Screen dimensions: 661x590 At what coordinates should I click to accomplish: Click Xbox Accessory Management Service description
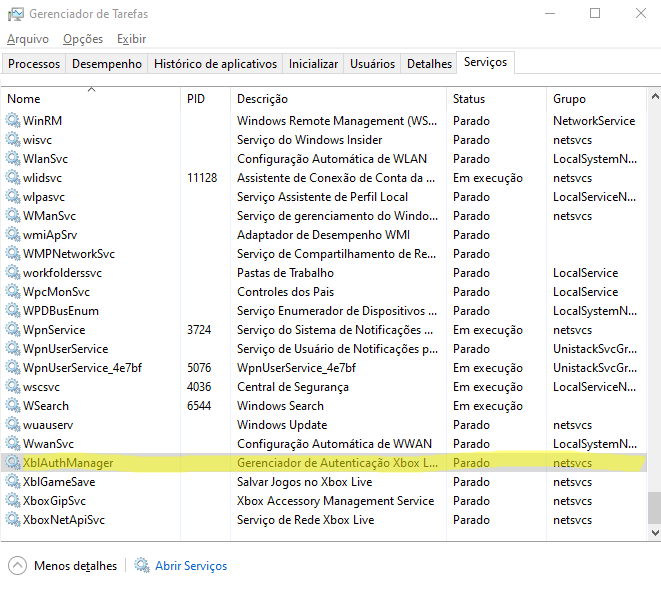point(336,501)
